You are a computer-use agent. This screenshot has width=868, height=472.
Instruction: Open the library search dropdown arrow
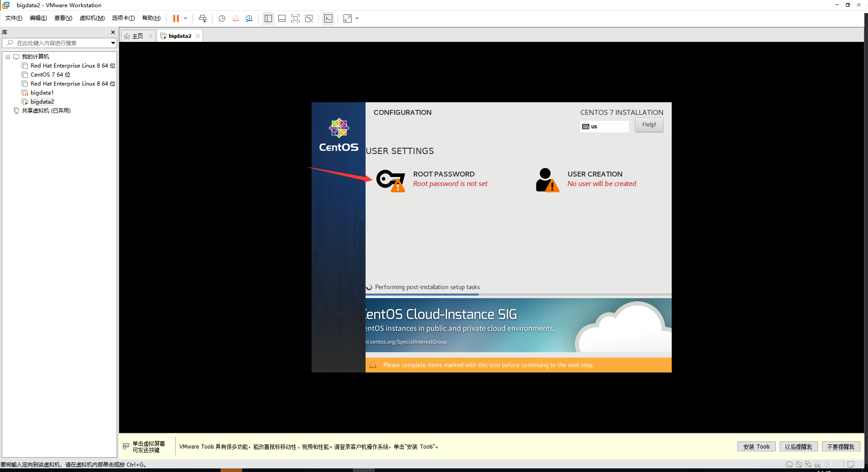click(113, 43)
